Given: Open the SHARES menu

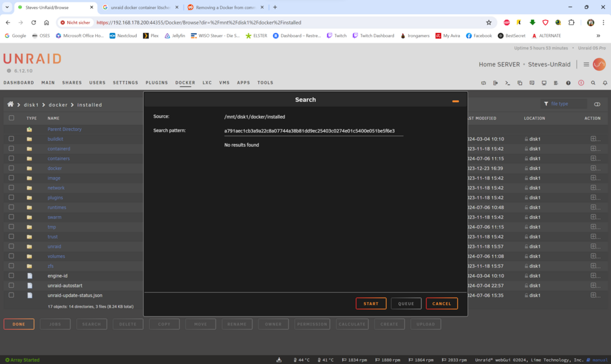Looking at the screenshot, I should 72,82.
